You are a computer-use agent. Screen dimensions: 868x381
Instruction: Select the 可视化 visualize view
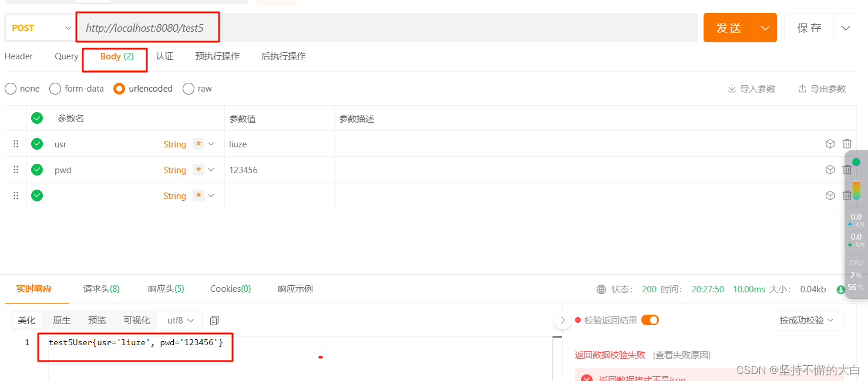coord(136,321)
